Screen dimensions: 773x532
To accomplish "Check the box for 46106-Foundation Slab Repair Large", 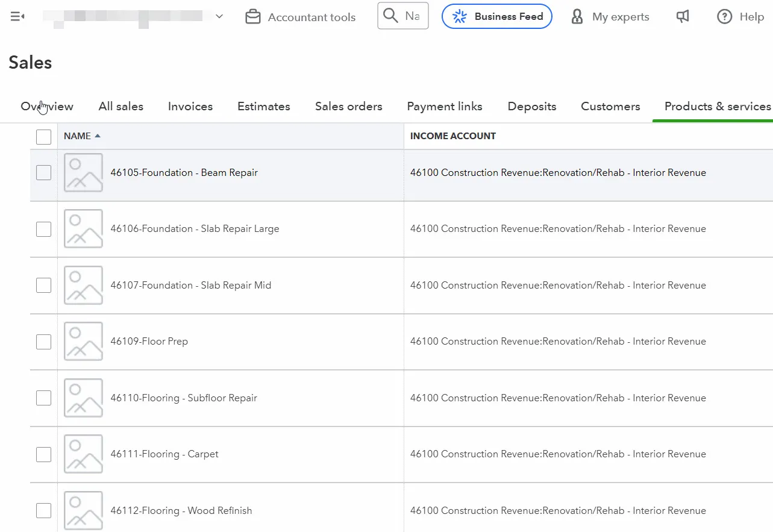I will tap(43, 229).
